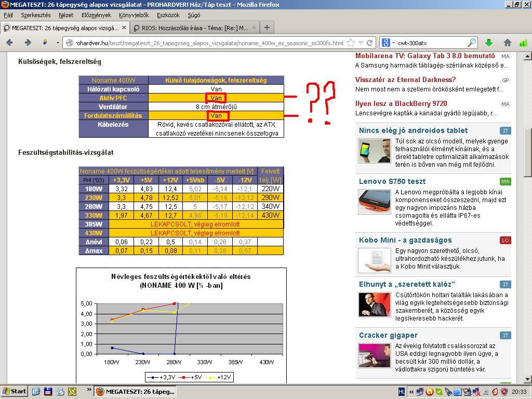Screen dimensions: 532x399
Task: Click the first Quick Launch icon beside Start
Action: [36, 392]
